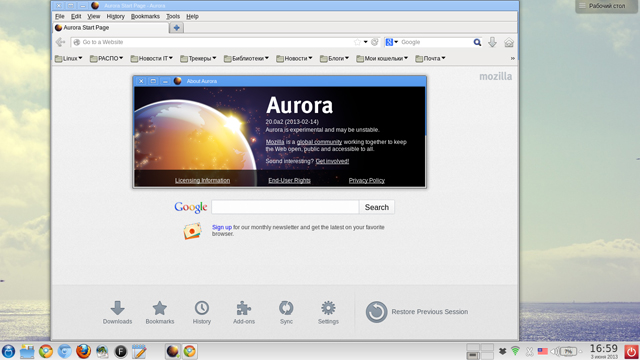640x360 pixels.
Task: Click the search magnifier in the Google search box
Action: (x=477, y=42)
